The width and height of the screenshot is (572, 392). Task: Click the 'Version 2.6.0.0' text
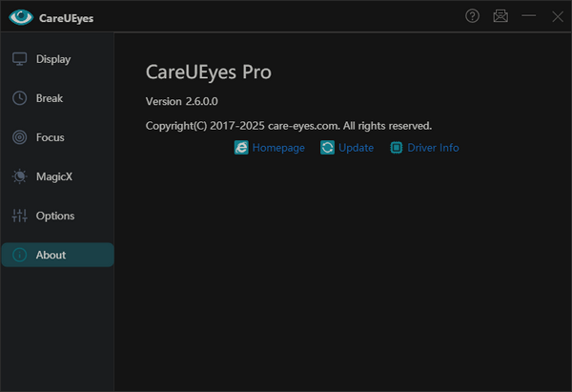click(x=182, y=101)
